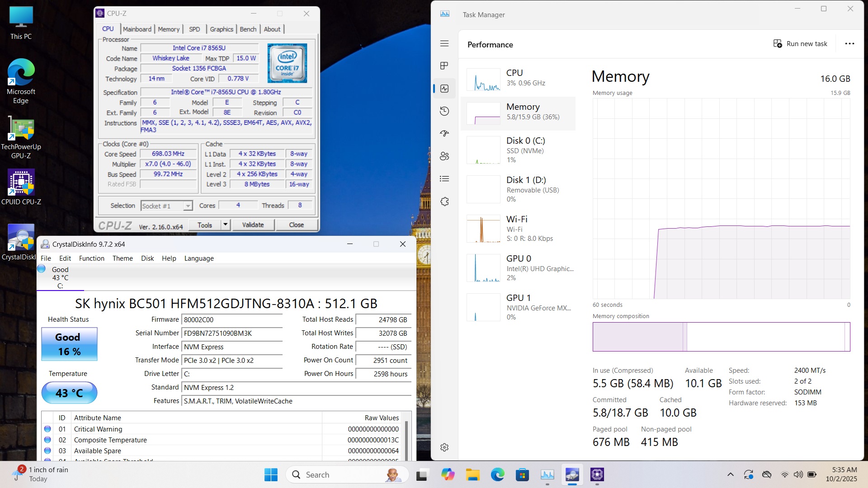The width and height of the screenshot is (868, 488).
Task: Open the Function menu in CrystalDiskInfo
Action: tap(91, 258)
